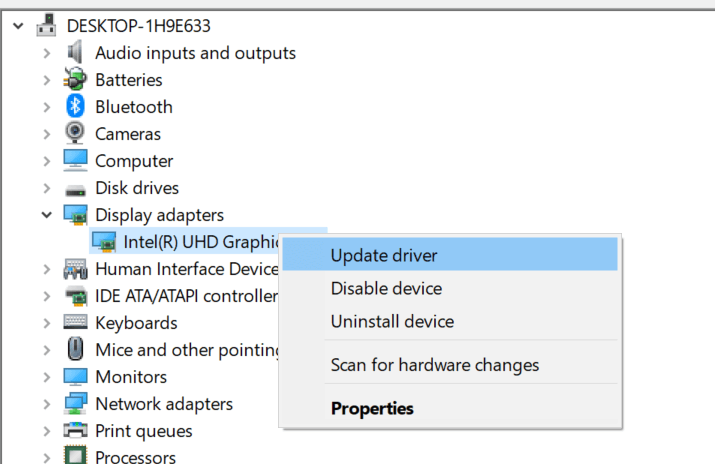Click the Mice and pointing devices icon
Screen dimensions: 715x469
[75, 349]
